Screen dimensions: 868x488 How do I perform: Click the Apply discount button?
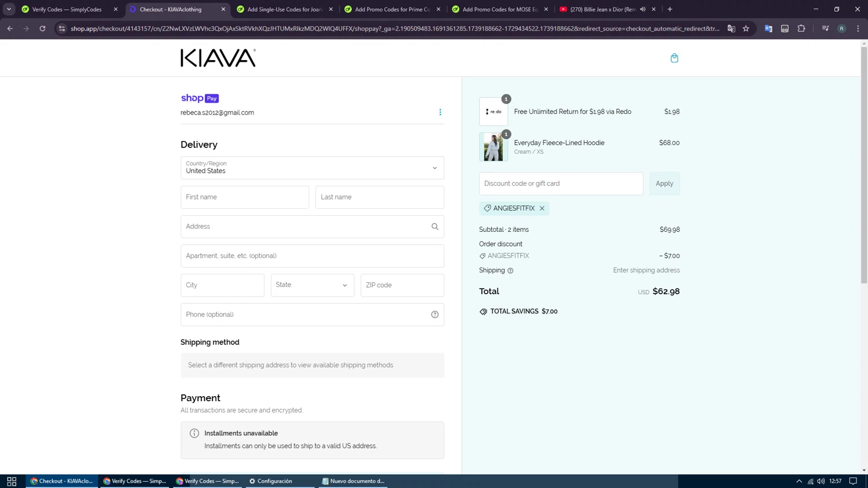point(664,184)
